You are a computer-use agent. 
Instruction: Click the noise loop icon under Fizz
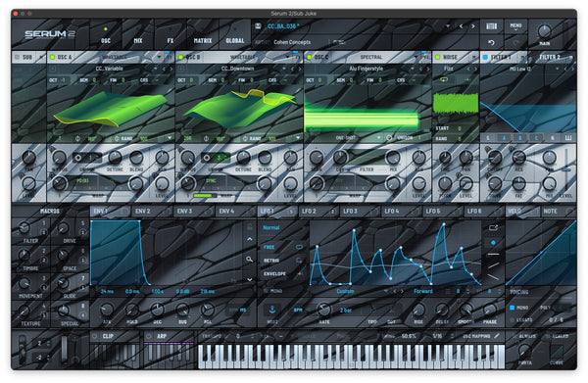(x=444, y=79)
